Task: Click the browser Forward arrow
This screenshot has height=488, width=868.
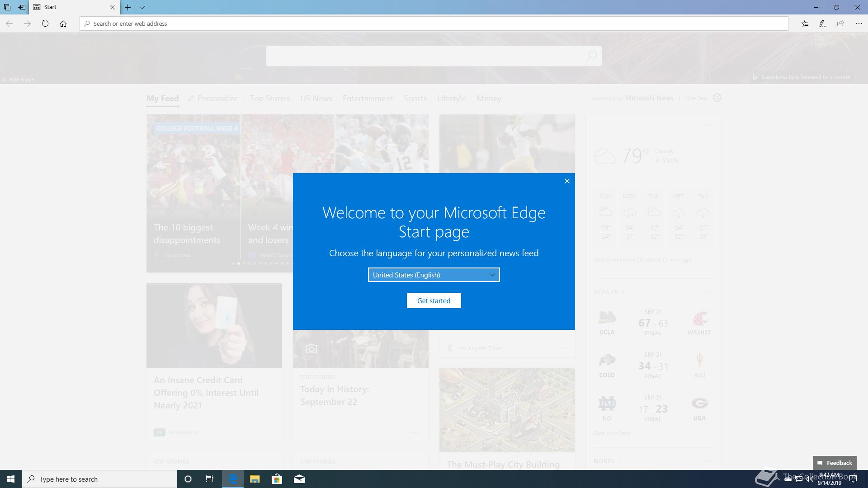Action: pos(27,23)
